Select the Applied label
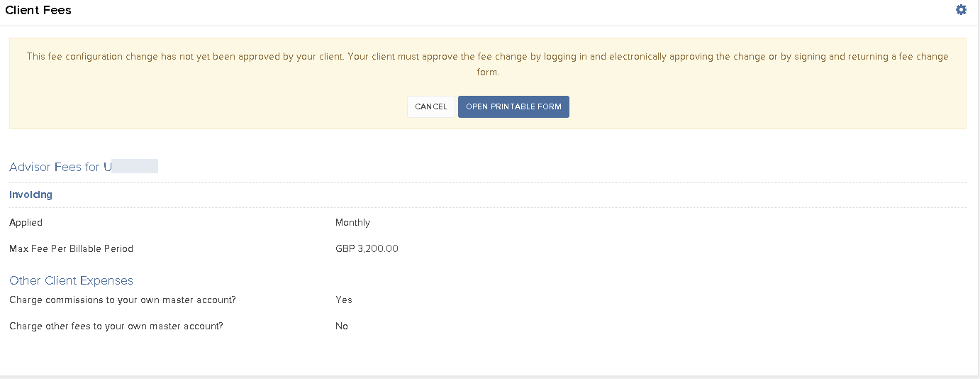980x379 pixels. point(26,222)
